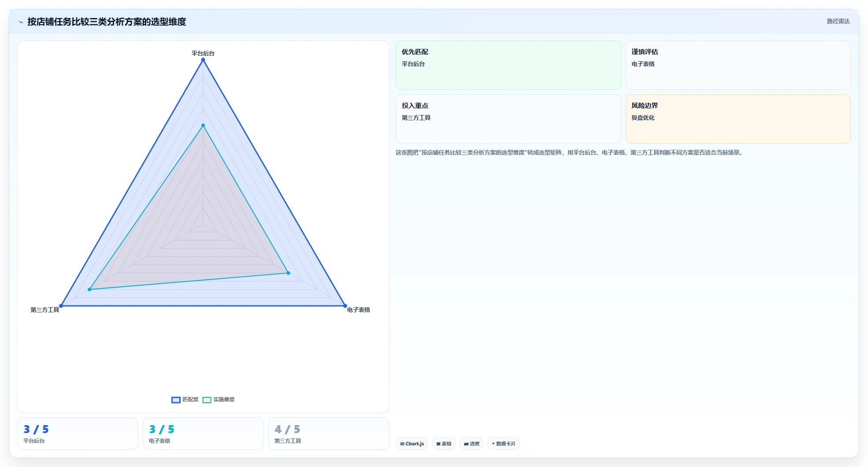Click the title 按店铺任务比较三类分析方案的选型维度
868x467 pixels.
(x=107, y=22)
